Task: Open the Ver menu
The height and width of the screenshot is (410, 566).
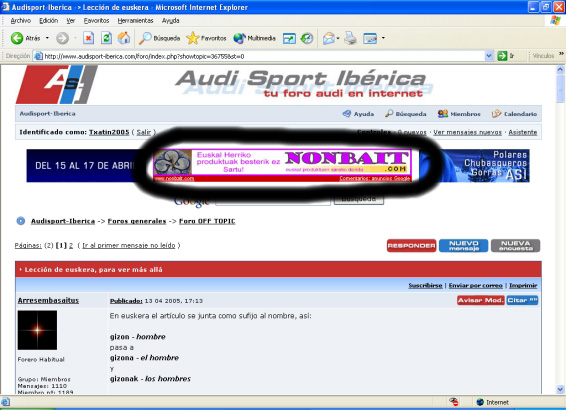Action: pyautogui.click(x=71, y=21)
